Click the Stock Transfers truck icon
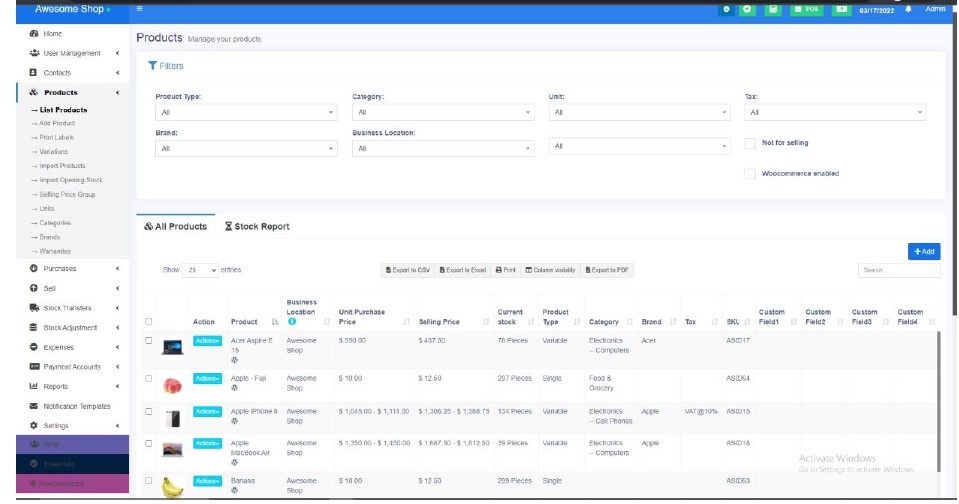959x504 pixels. (34, 308)
